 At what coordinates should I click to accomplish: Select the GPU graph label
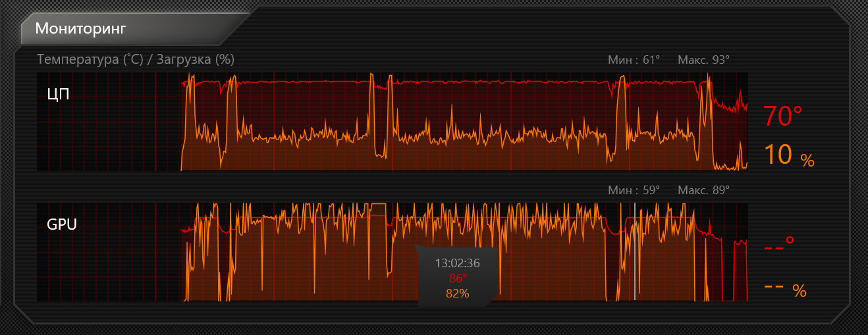click(62, 224)
